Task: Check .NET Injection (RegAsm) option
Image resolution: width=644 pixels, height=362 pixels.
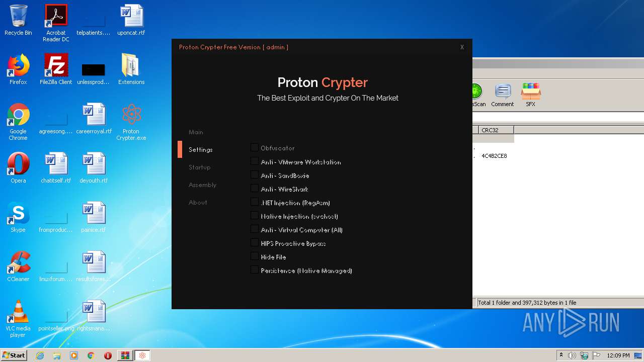Action: pos(255,202)
